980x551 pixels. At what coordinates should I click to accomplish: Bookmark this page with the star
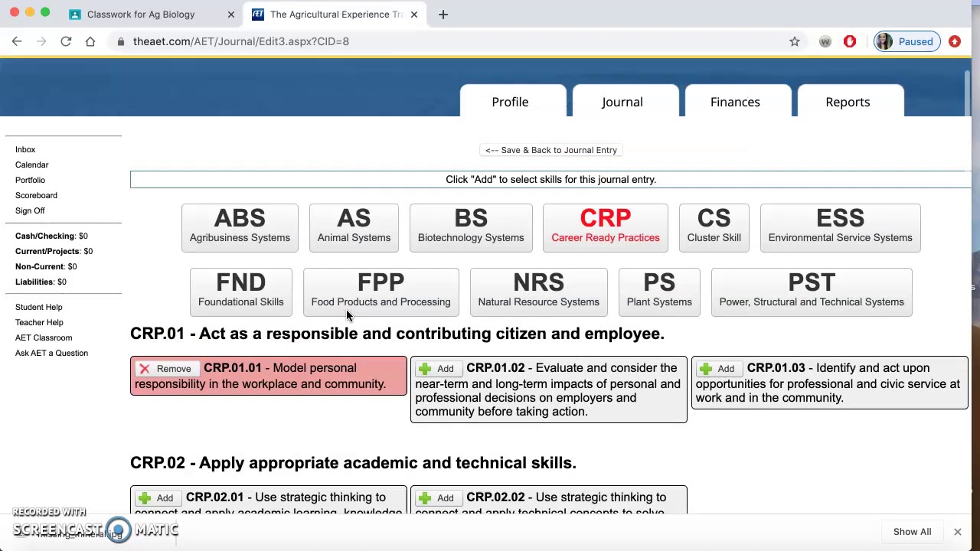pyautogui.click(x=795, y=41)
